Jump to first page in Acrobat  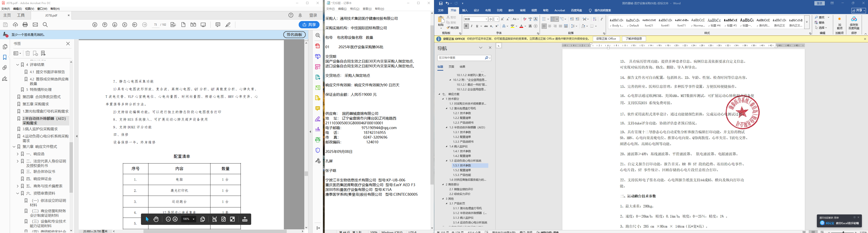pos(95,25)
